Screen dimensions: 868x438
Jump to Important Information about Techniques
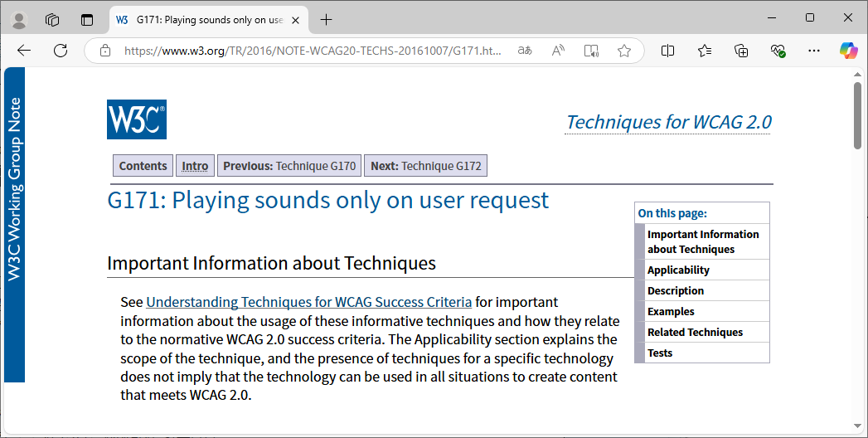[702, 241]
